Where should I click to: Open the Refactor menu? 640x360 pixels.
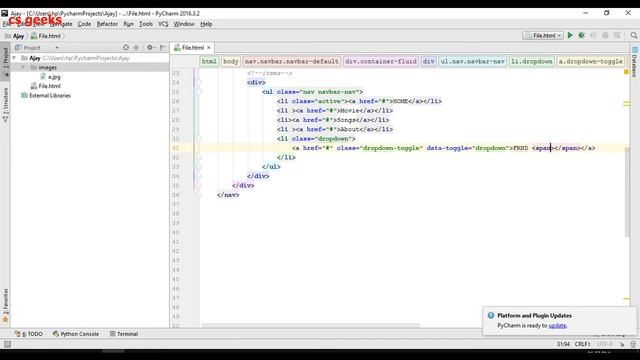click(x=107, y=24)
